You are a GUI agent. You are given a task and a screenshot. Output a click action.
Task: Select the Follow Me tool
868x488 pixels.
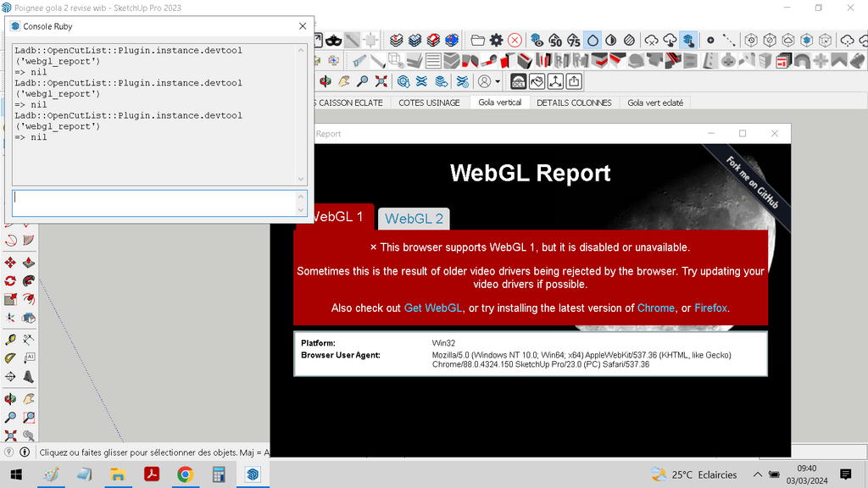tap(29, 281)
